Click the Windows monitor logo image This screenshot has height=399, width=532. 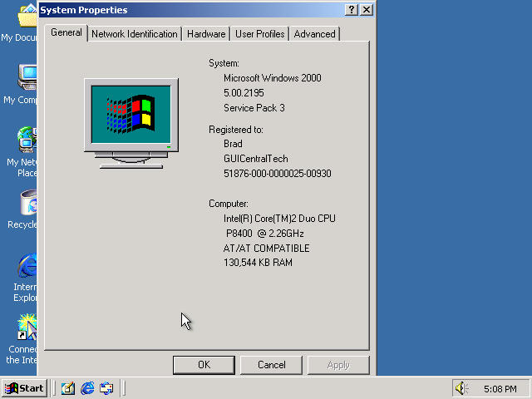pyautogui.click(x=131, y=124)
